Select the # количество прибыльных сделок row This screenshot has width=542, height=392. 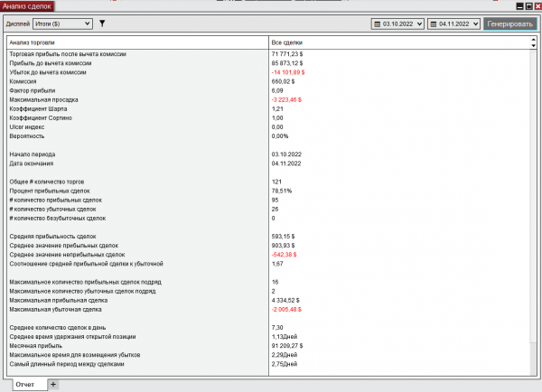point(56,201)
